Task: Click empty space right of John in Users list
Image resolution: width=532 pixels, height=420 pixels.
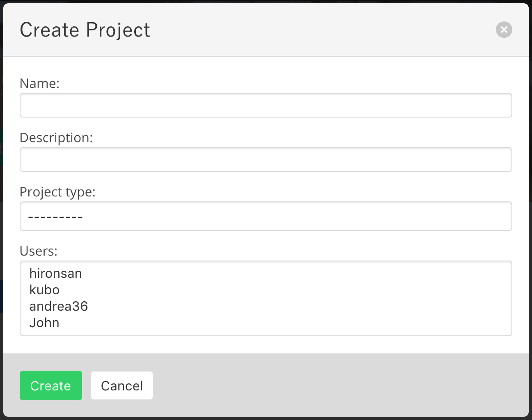Action: (x=287, y=323)
